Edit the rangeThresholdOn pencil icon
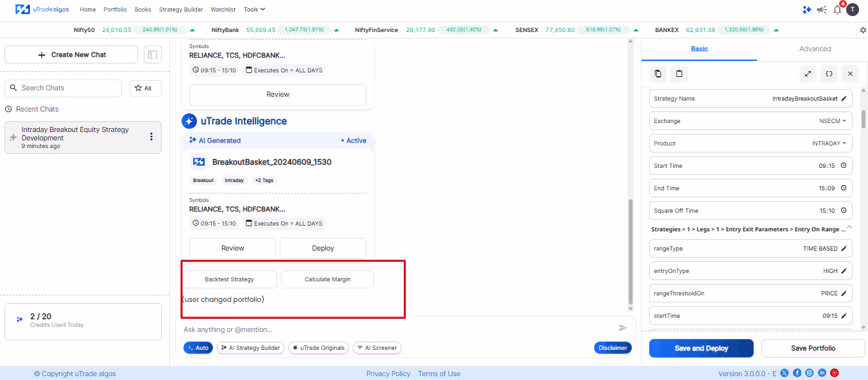868x380 pixels. [844, 293]
